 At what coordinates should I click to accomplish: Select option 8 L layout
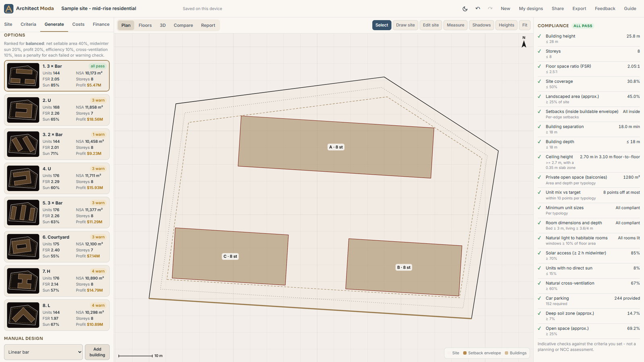[57, 315]
